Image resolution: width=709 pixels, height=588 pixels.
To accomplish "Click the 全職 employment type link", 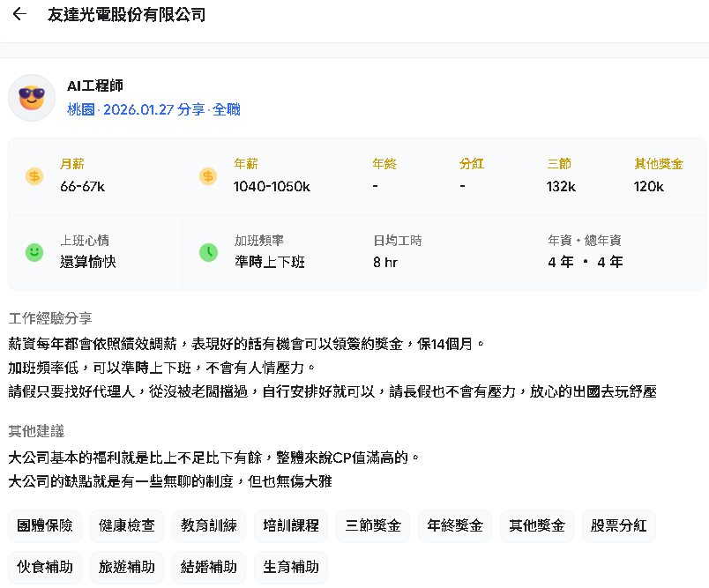I will [x=226, y=109].
